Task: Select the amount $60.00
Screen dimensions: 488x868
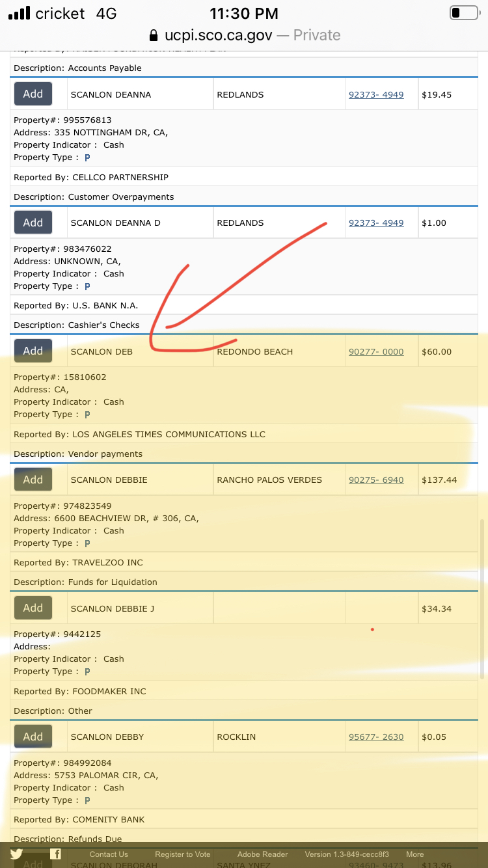Action: pos(437,351)
